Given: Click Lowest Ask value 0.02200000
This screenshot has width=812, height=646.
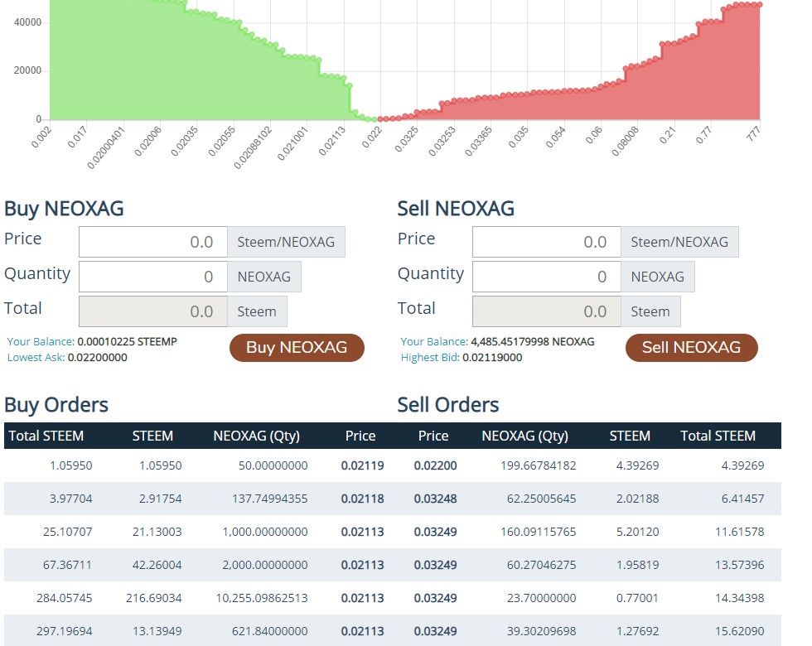Looking at the screenshot, I should pos(98,357).
